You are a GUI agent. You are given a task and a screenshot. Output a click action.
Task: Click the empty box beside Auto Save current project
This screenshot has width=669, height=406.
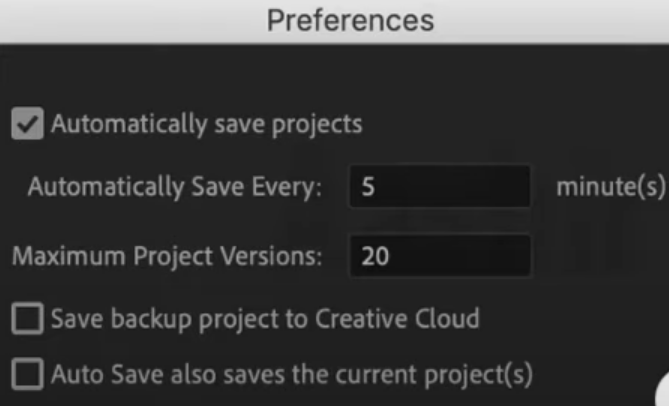pyautogui.click(x=28, y=375)
